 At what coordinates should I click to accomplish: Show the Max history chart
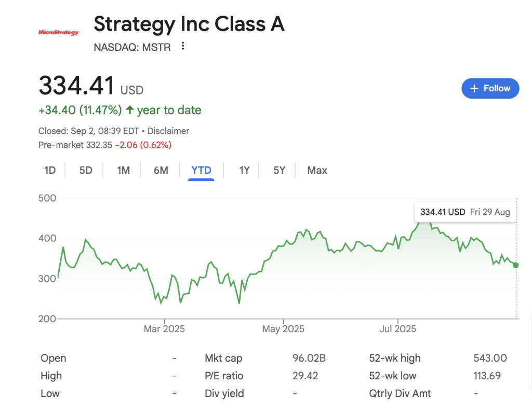coord(317,170)
